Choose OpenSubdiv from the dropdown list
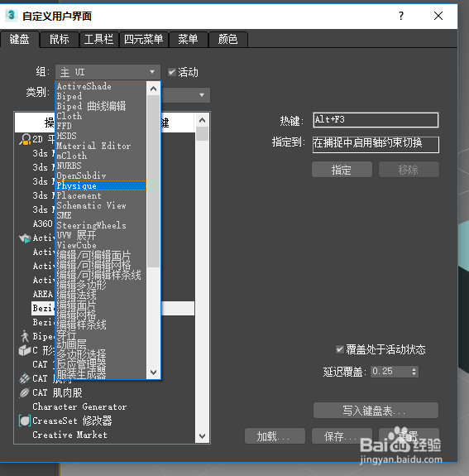 point(101,175)
